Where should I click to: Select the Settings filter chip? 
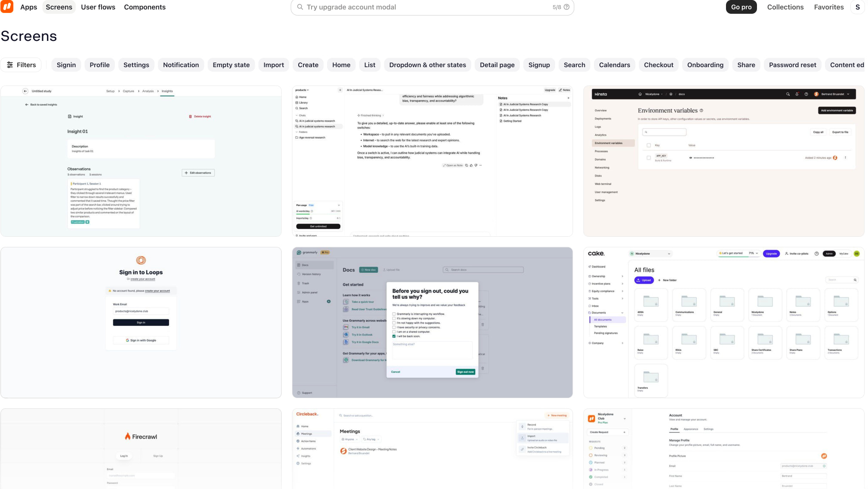[136, 65]
